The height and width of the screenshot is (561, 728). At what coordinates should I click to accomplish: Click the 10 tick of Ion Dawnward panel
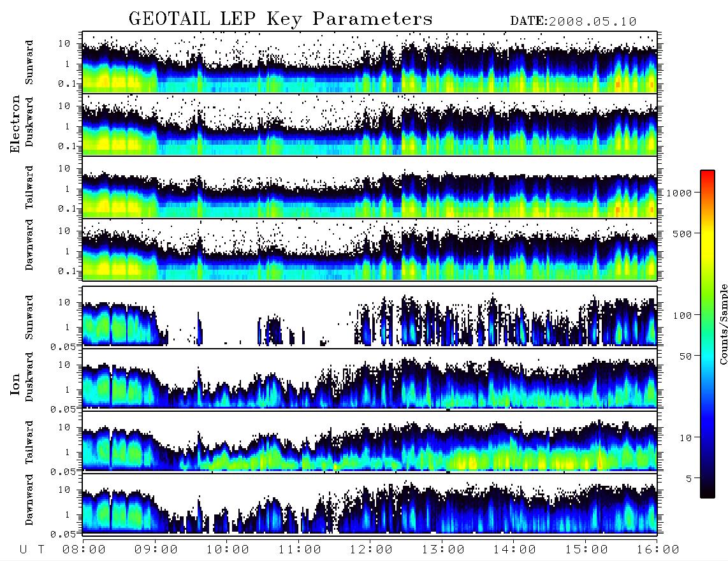(x=64, y=490)
